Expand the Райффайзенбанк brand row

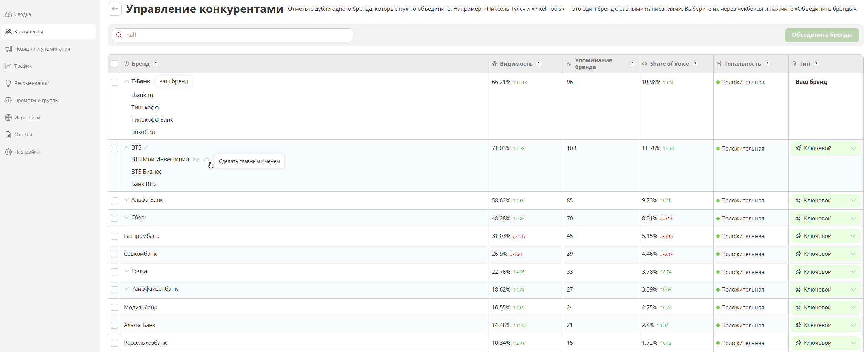(127, 289)
